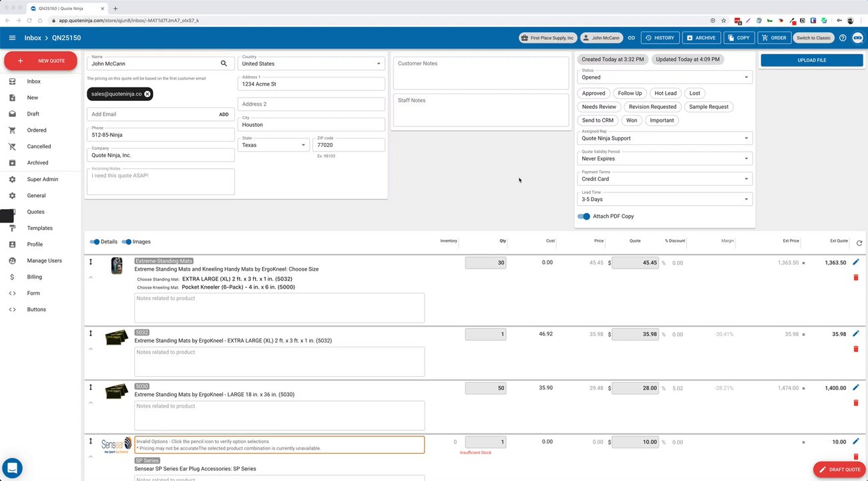
Task: Refresh the quote line items table
Action: point(859,243)
